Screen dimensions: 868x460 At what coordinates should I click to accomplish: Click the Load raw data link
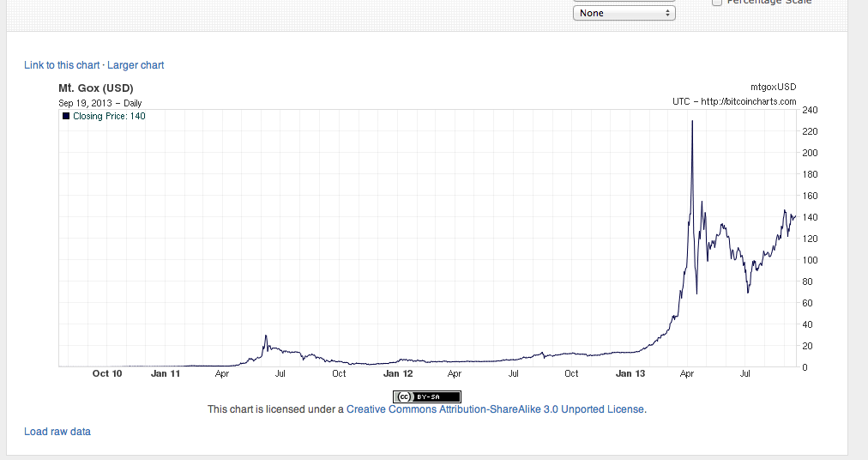pos(57,432)
